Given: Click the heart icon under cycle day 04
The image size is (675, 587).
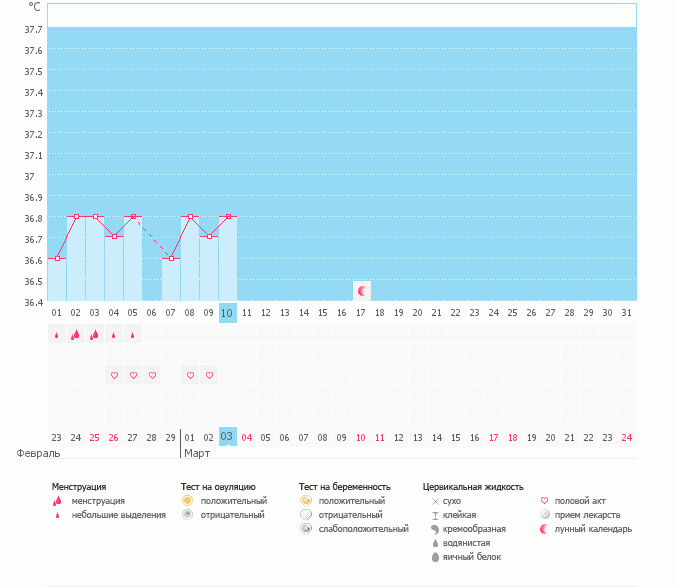Looking at the screenshot, I should [x=114, y=376].
